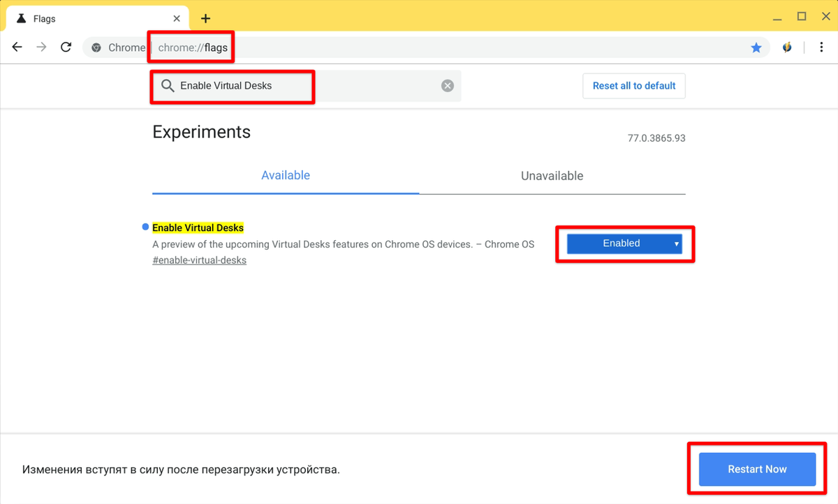Open the #enable-virtual-desks link
The width and height of the screenshot is (838, 504).
pos(199,260)
